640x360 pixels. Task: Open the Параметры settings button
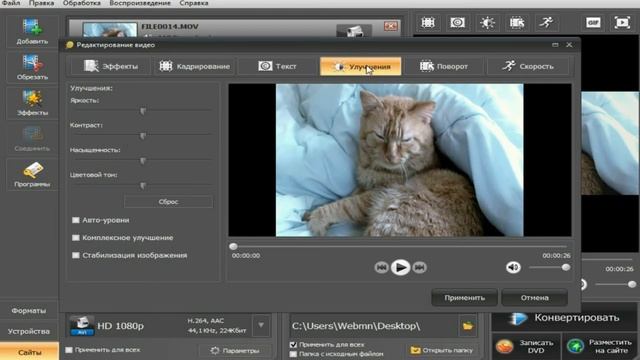click(x=235, y=350)
